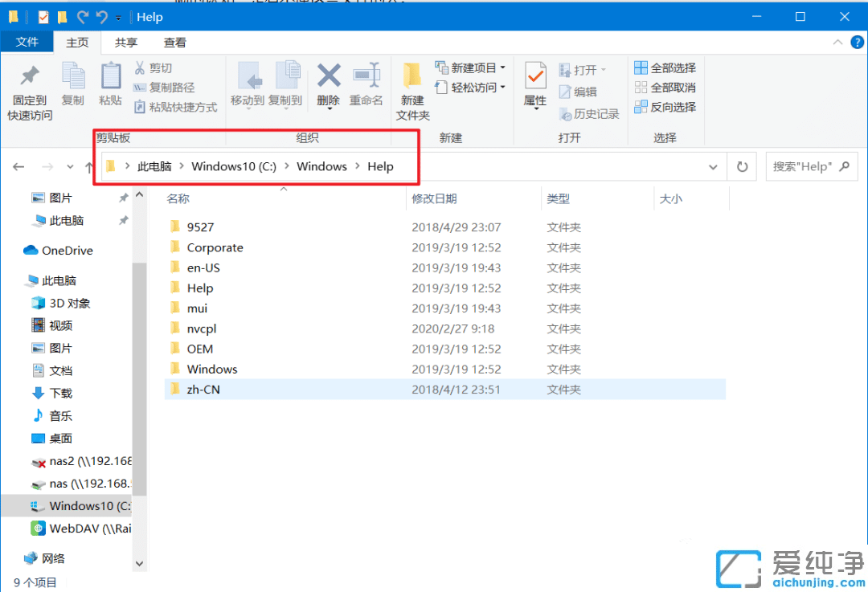
Task: Click the Copy (复制) ribbon icon
Action: [73, 76]
